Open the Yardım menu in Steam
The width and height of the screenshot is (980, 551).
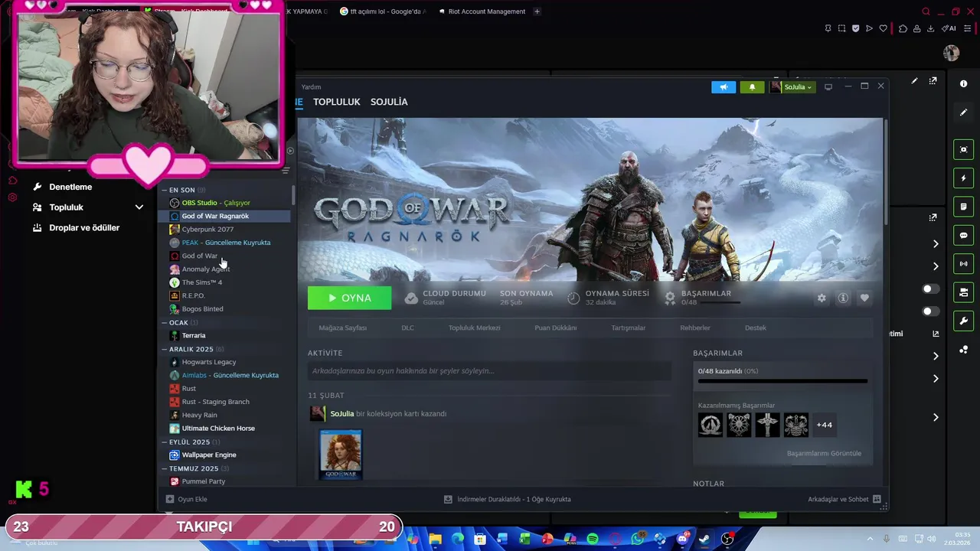click(311, 86)
